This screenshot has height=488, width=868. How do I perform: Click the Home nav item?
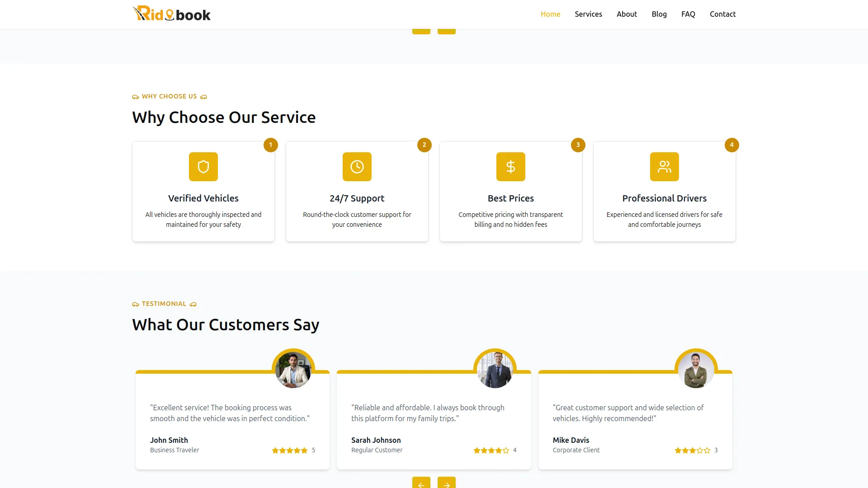(x=550, y=14)
